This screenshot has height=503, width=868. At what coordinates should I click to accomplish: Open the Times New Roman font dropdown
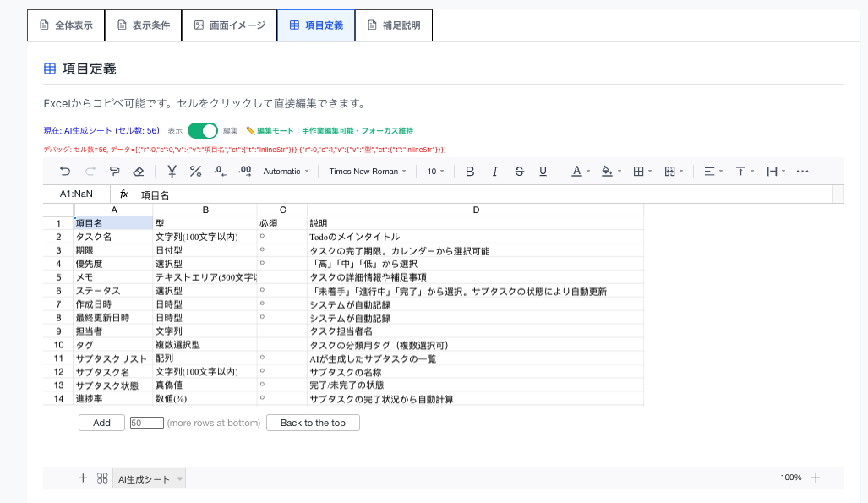point(367,172)
